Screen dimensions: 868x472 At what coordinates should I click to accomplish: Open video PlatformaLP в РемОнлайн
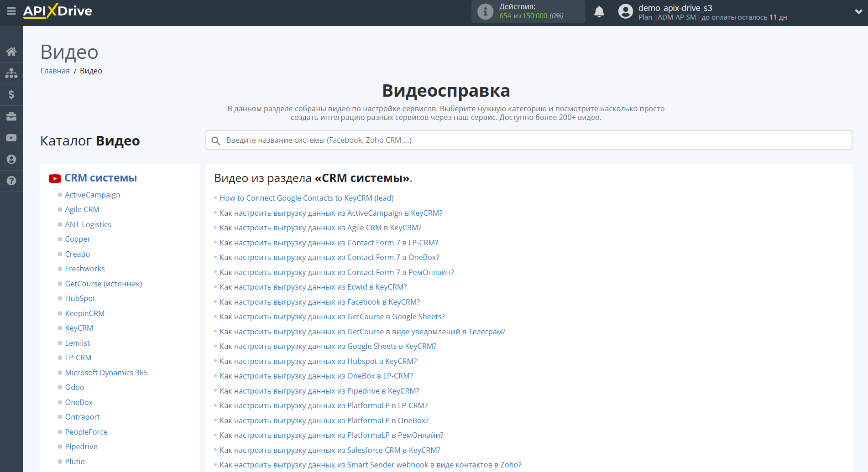331,435
